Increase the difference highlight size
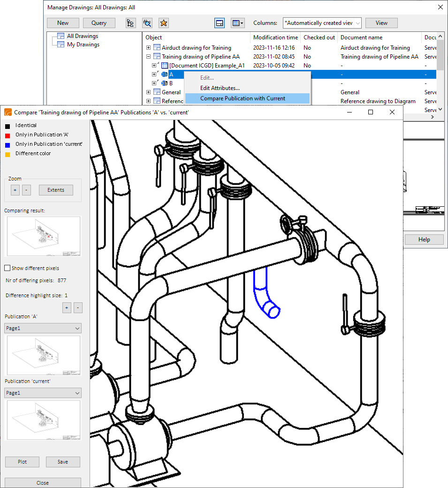 (x=67, y=308)
